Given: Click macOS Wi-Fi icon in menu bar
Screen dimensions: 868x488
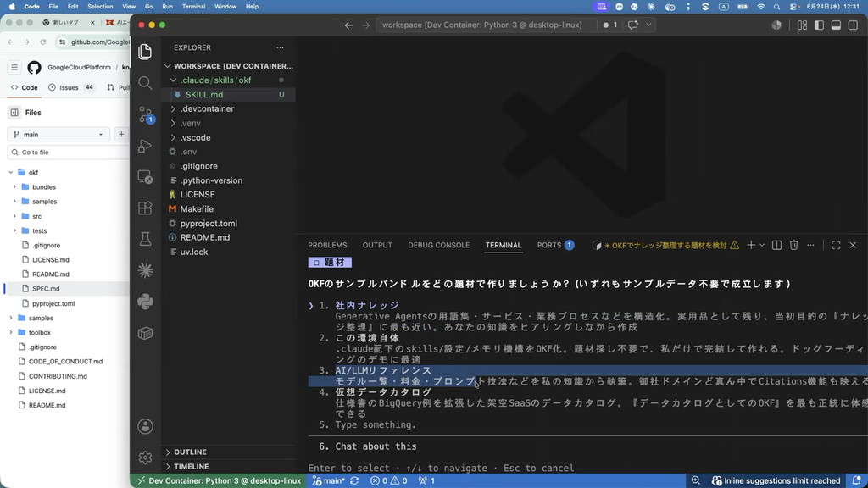Looking at the screenshot, I should 760,7.
